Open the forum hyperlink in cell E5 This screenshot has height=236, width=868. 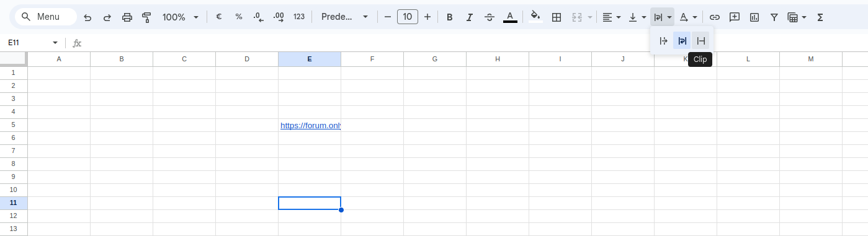(310, 125)
